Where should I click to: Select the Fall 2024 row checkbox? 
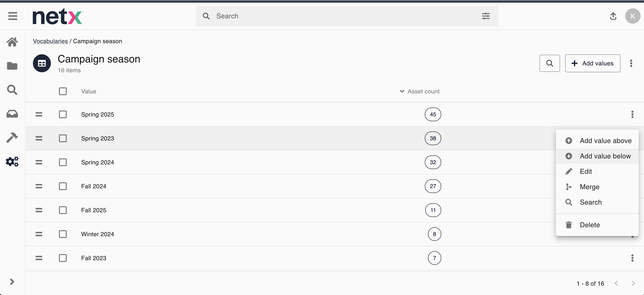point(63,186)
